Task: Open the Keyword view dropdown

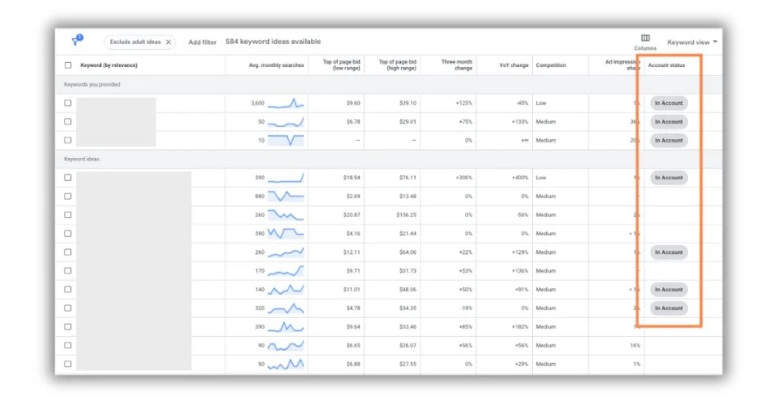Action: click(x=692, y=42)
